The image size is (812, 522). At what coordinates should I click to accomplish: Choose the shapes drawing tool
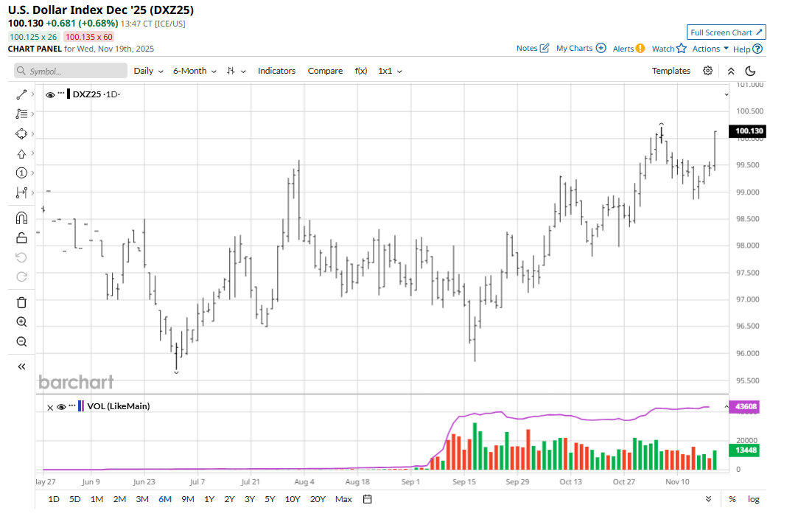21,133
